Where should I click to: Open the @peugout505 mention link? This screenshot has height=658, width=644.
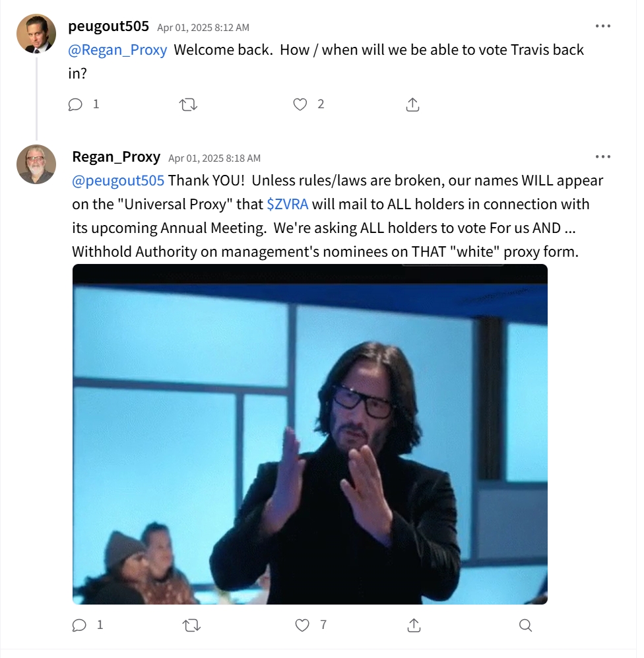coord(118,180)
